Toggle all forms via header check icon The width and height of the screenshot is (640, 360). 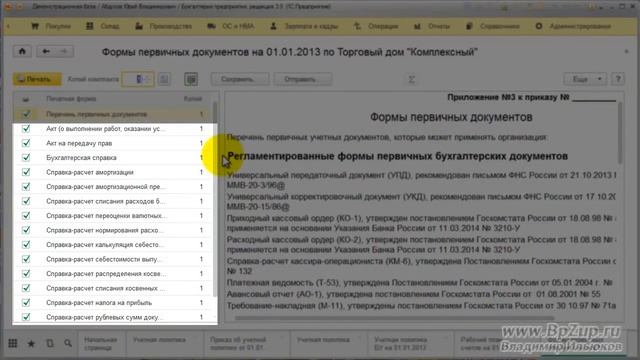pyautogui.click(x=25, y=99)
